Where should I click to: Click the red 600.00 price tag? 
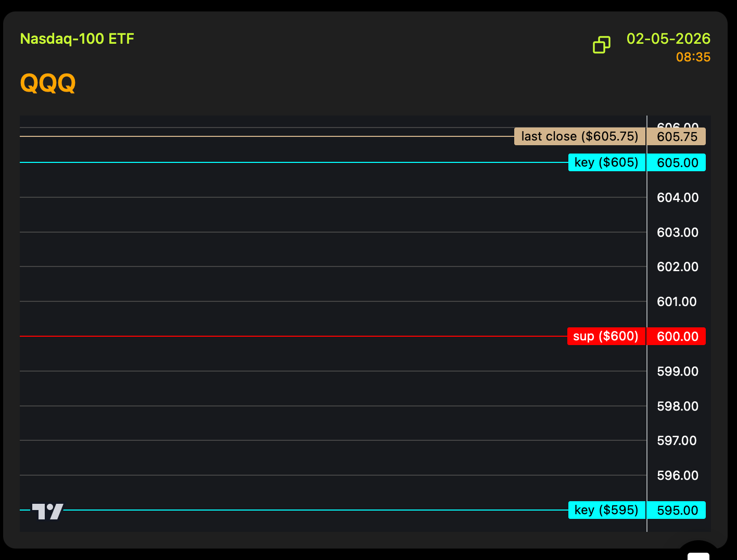click(677, 336)
